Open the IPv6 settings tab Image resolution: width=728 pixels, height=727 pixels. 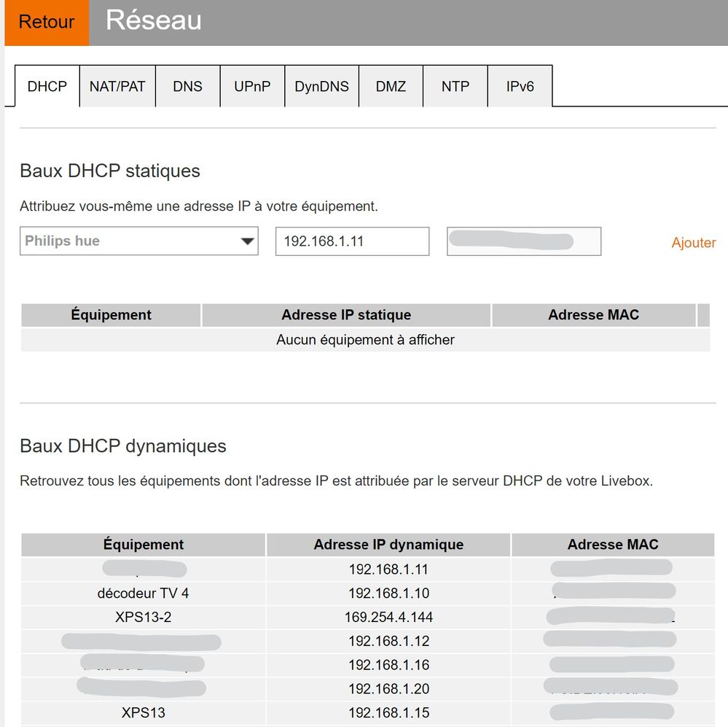520,86
